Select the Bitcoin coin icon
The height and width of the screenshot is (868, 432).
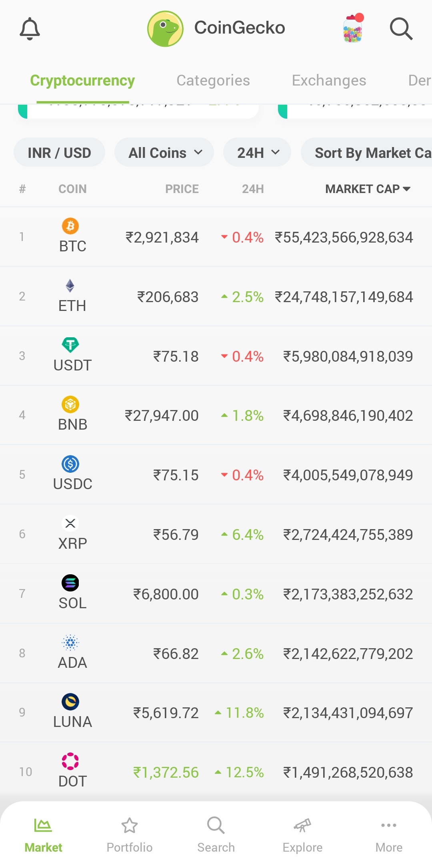click(x=70, y=226)
